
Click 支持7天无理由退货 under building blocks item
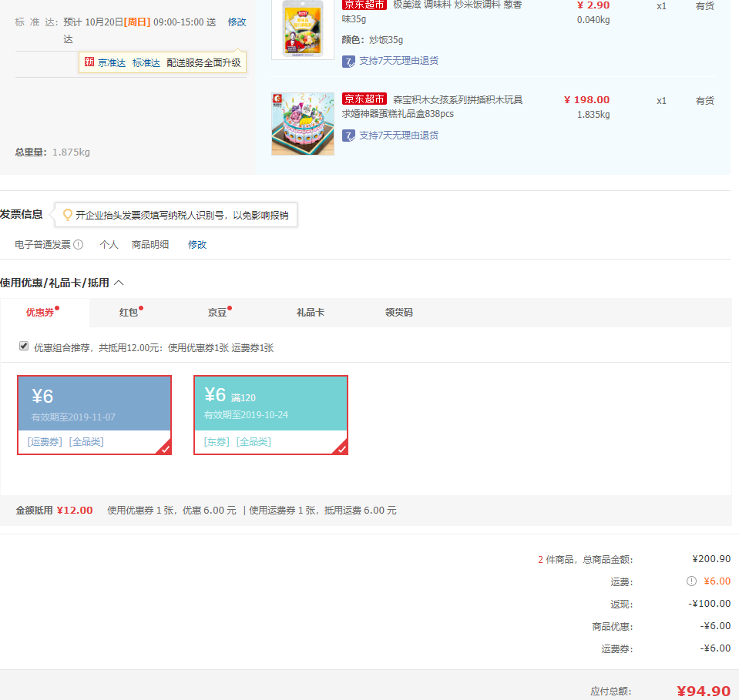pos(398,136)
